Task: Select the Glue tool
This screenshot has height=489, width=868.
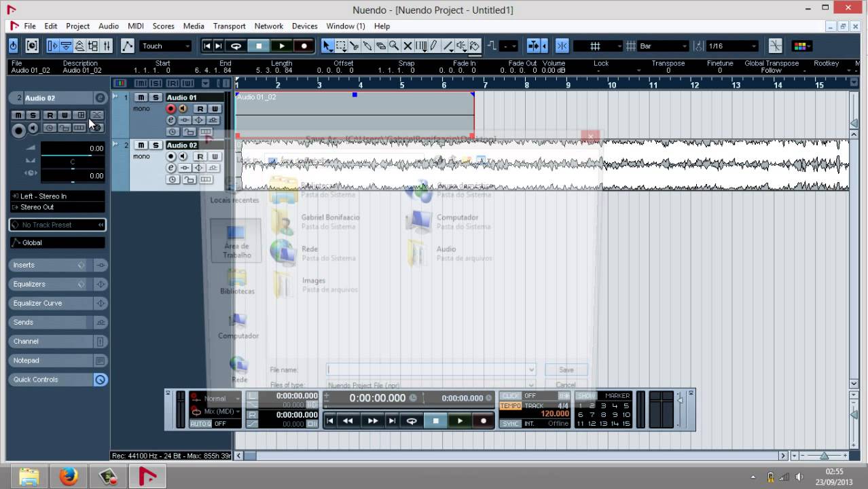Action: pyautogui.click(x=367, y=46)
